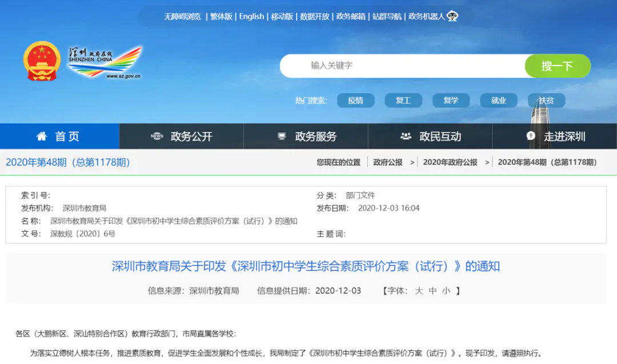
Task: Open the 站群导航 link
Action: tap(387, 17)
